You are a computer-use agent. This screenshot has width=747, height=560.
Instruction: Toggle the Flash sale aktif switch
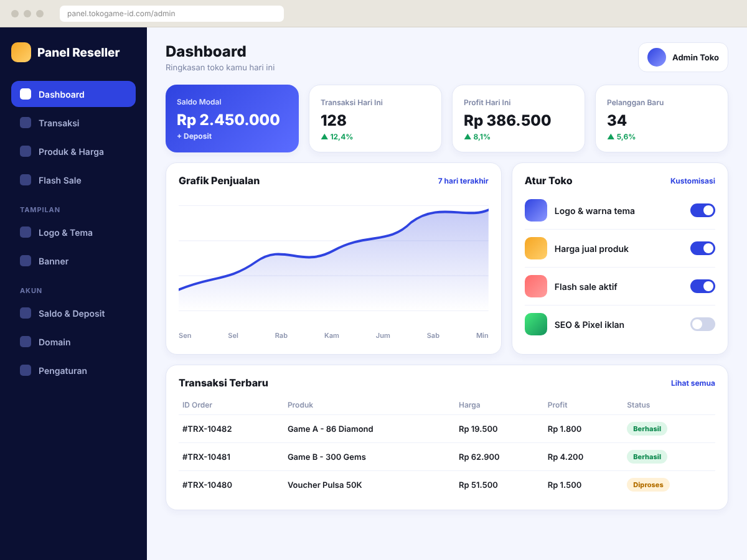[x=703, y=286]
